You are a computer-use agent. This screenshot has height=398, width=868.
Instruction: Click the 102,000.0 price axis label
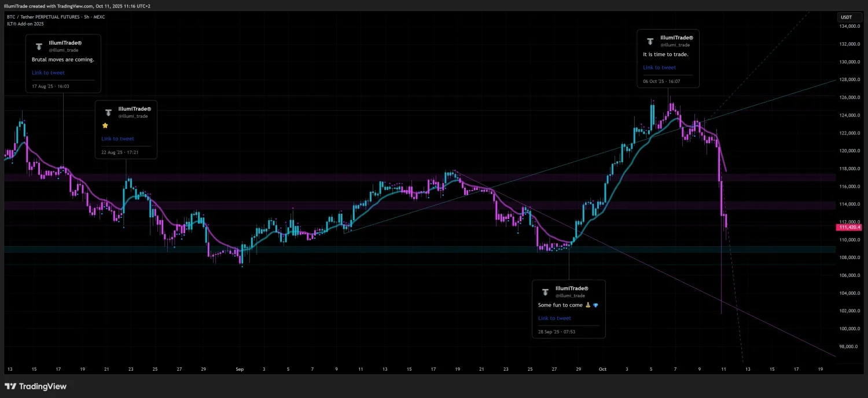tap(848, 311)
